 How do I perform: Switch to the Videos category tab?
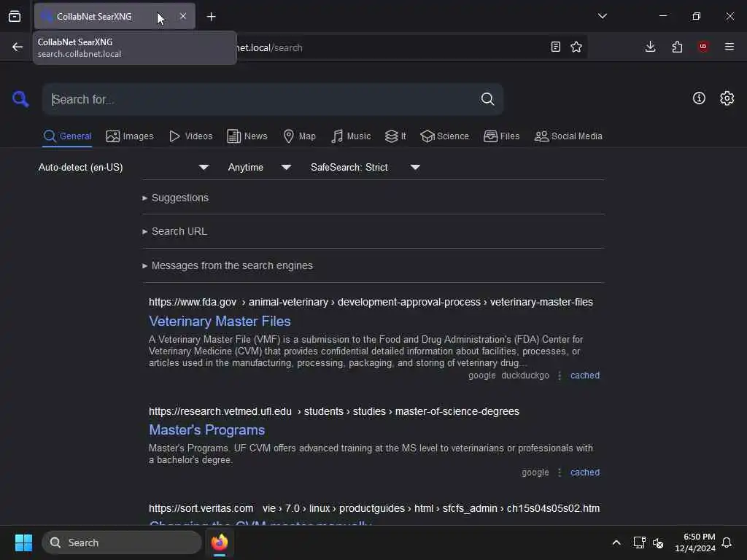pos(191,136)
